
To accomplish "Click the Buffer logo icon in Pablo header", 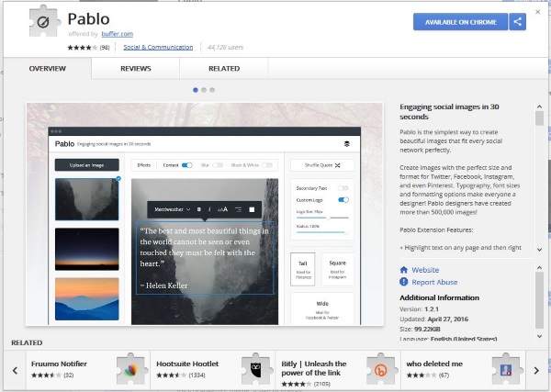I will 347,143.
